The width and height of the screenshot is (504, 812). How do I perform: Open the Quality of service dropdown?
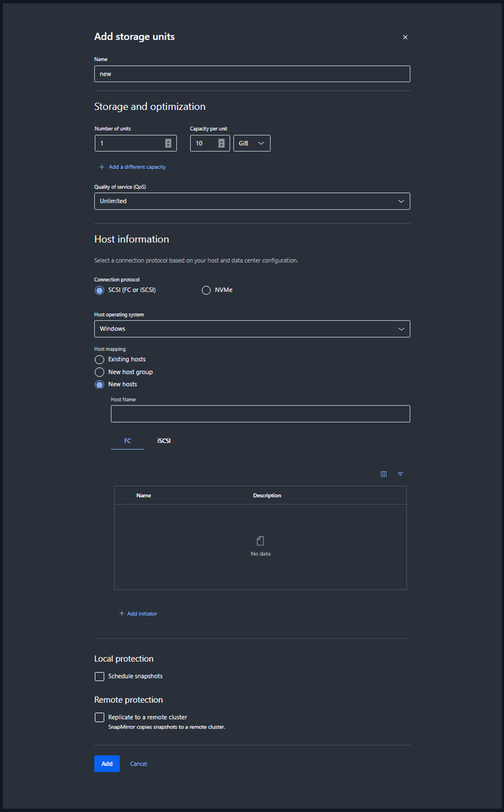(252, 201)
